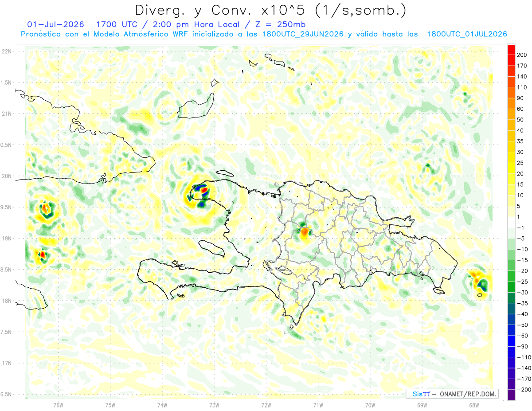
Task: Click the latitude label '9.5N'
Action: 6,207
